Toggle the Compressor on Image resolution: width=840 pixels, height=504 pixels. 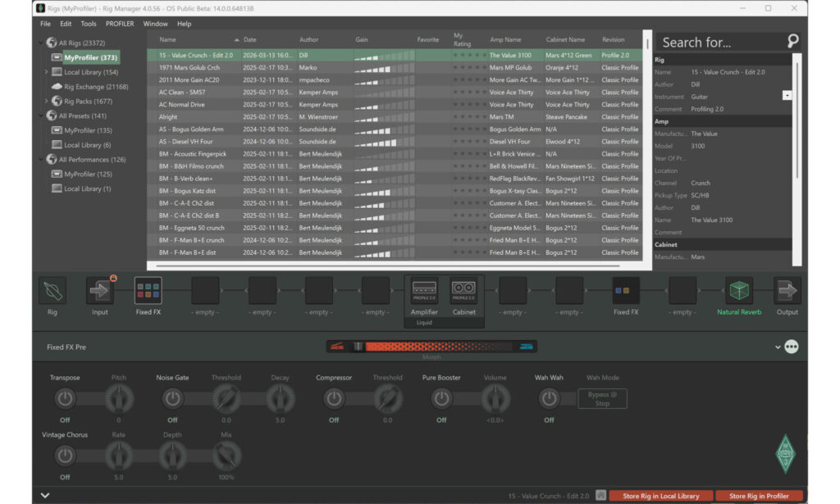click(x=334, y=399)
